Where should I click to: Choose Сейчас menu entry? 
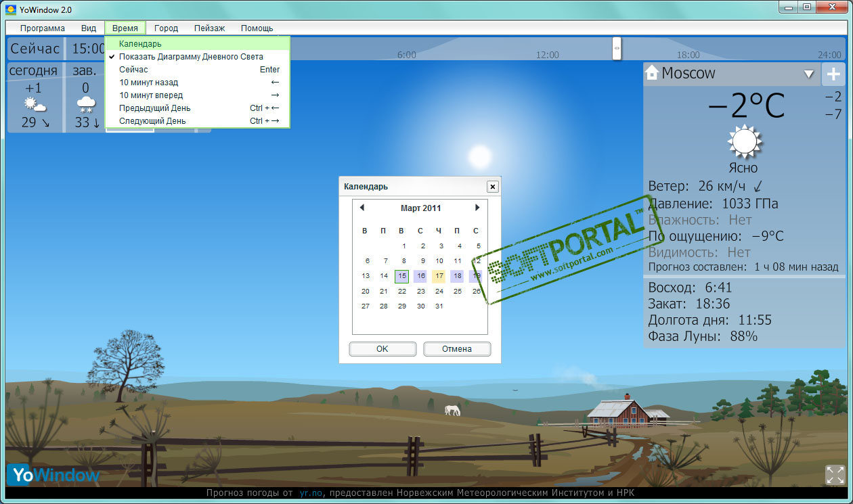tap(198, 70)
